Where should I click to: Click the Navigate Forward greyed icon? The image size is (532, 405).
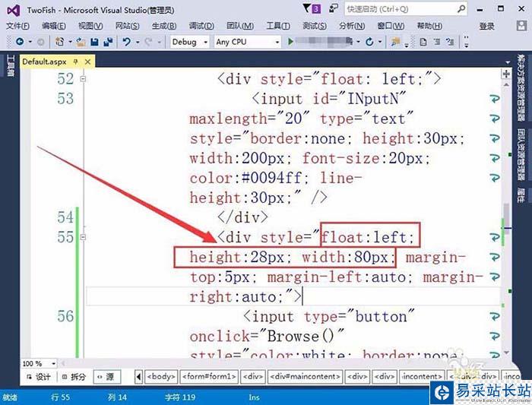coord(40,42)
